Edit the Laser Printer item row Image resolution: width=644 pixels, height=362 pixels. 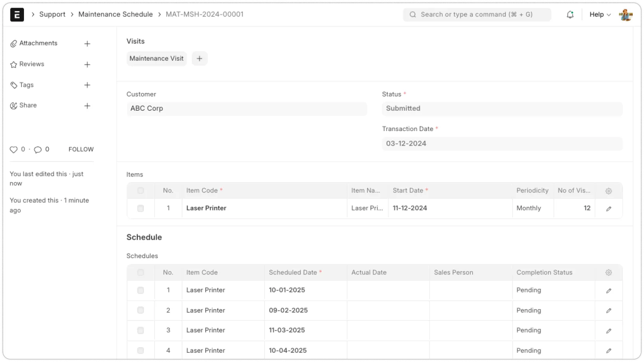[608, 209]
